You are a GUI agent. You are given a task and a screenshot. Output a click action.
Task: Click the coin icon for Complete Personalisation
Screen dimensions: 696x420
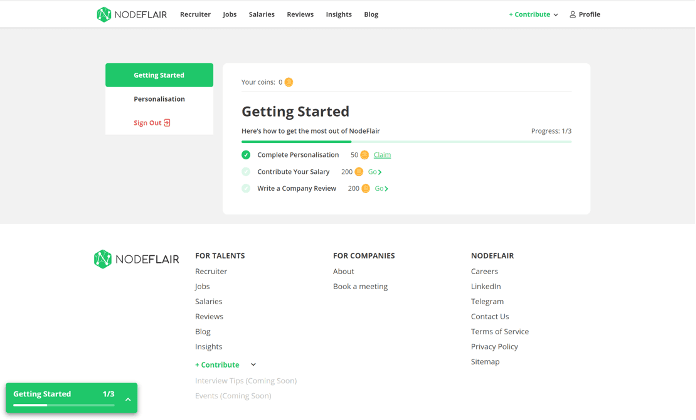(x=364, y=155)
